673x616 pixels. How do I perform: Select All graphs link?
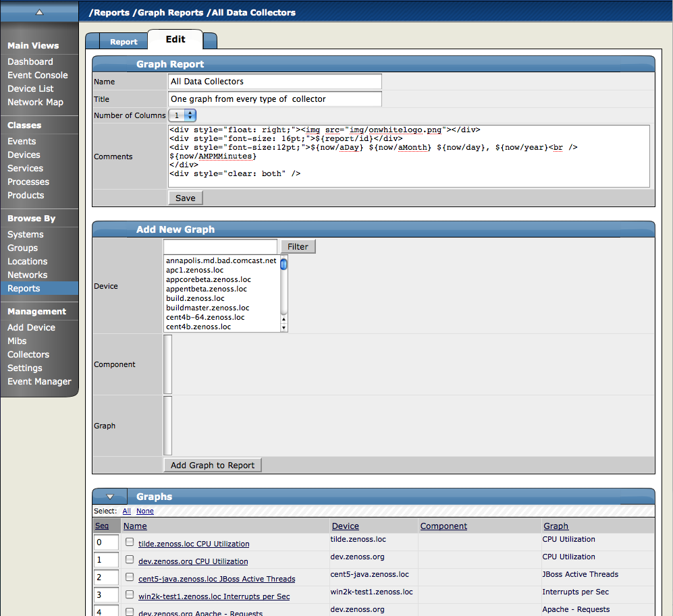pos(126,511)
